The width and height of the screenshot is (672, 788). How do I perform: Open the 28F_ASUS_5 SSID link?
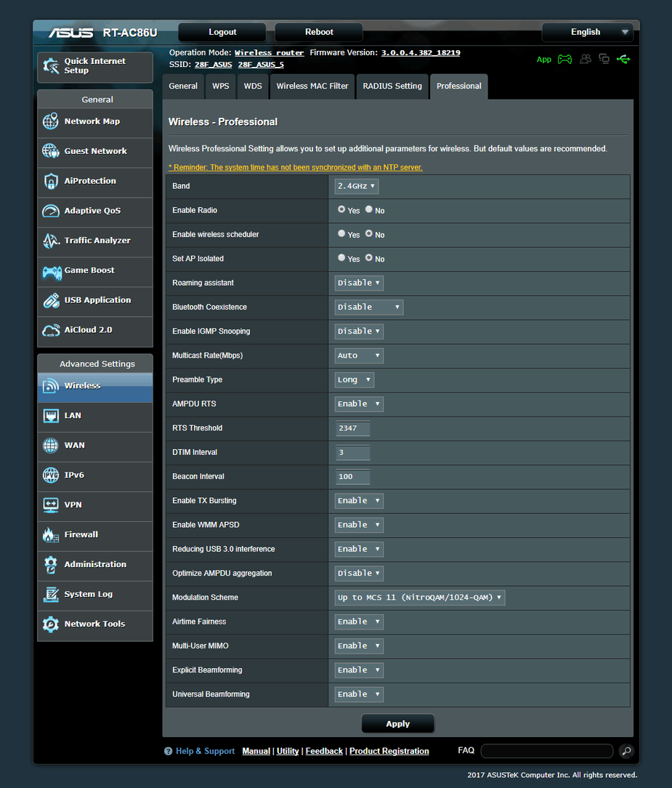tap(261, 65)
